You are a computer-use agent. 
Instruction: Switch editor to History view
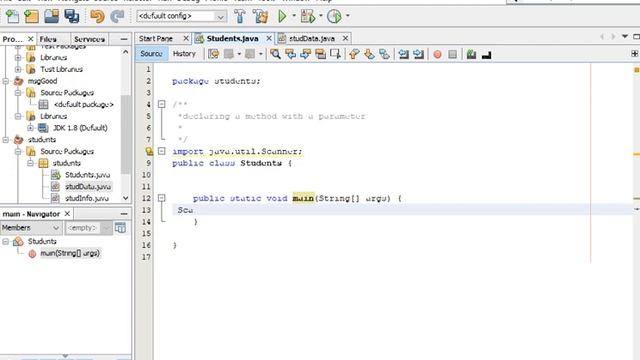click(x=184, y=54)
